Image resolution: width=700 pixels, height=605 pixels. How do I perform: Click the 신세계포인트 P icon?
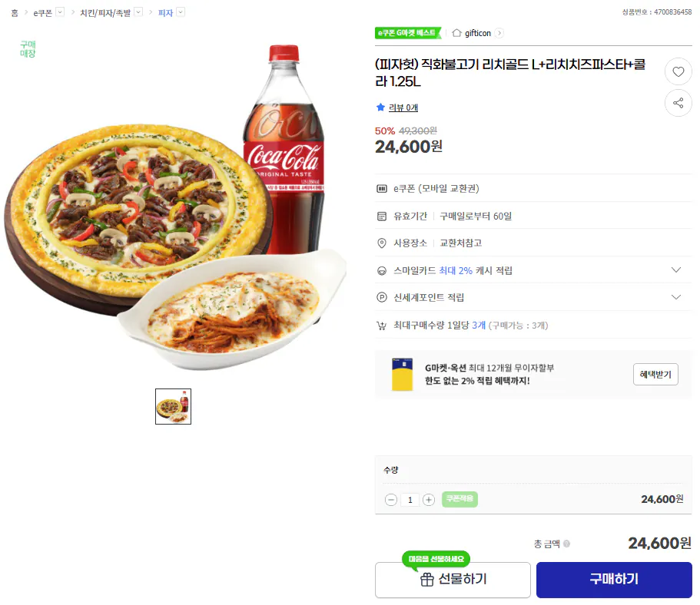[381, 297]
